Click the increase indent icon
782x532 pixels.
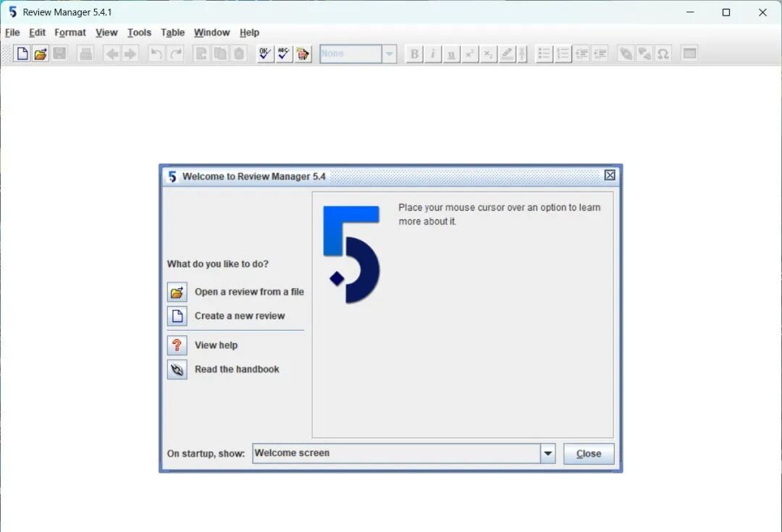click(600, 54)
